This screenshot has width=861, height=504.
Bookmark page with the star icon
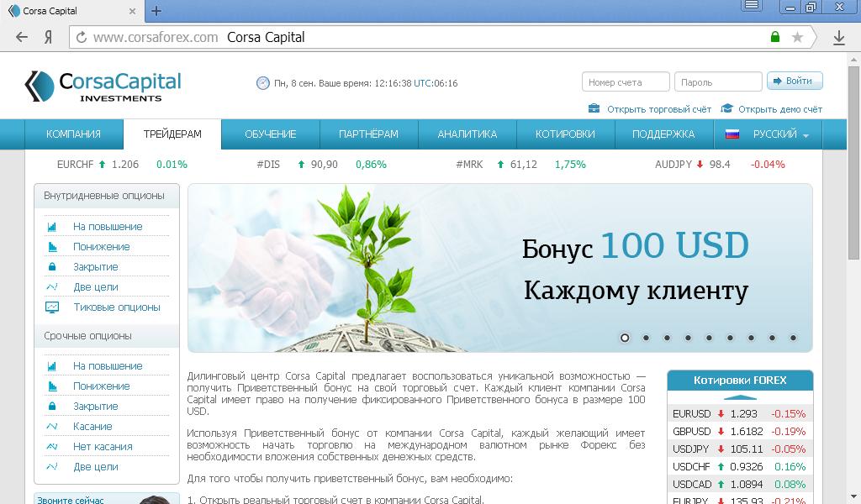tap(797, 37)
